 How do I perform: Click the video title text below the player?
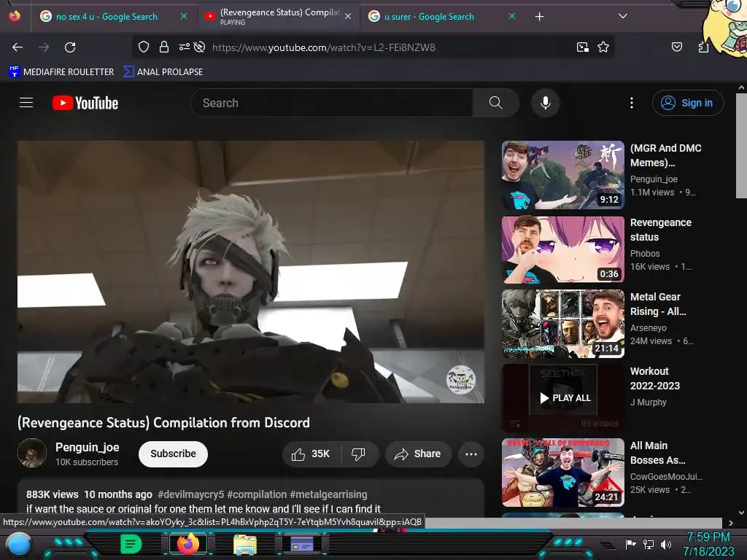click(163, 422)
